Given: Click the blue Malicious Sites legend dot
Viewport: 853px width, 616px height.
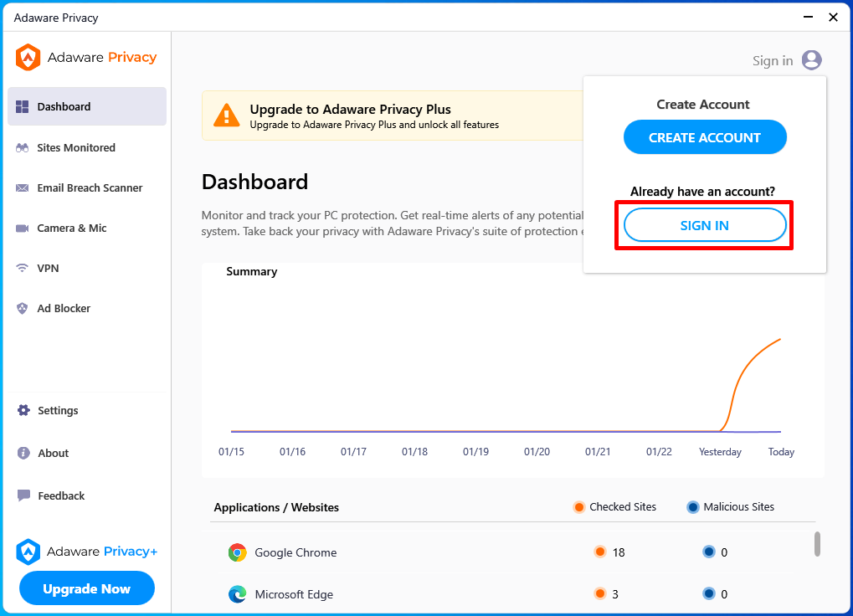Looking at the screenshot, I should (x=692, y=507).
